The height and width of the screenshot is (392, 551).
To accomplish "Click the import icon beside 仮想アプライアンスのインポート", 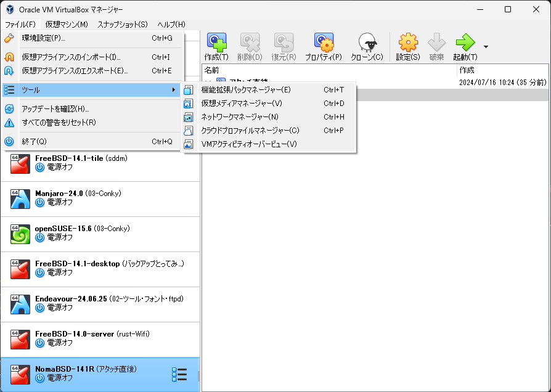I will 9,57.
